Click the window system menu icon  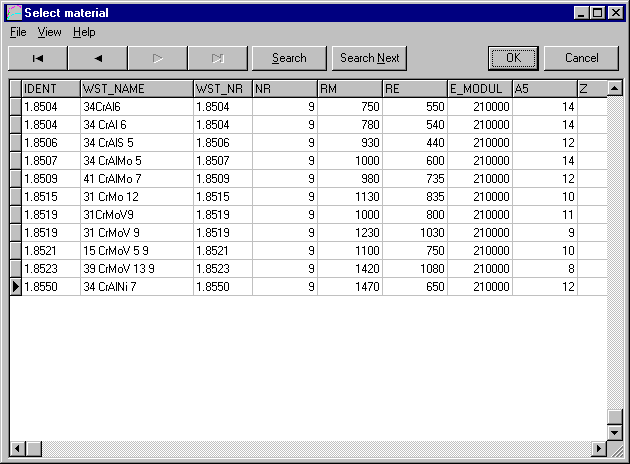tap(13, 12)
